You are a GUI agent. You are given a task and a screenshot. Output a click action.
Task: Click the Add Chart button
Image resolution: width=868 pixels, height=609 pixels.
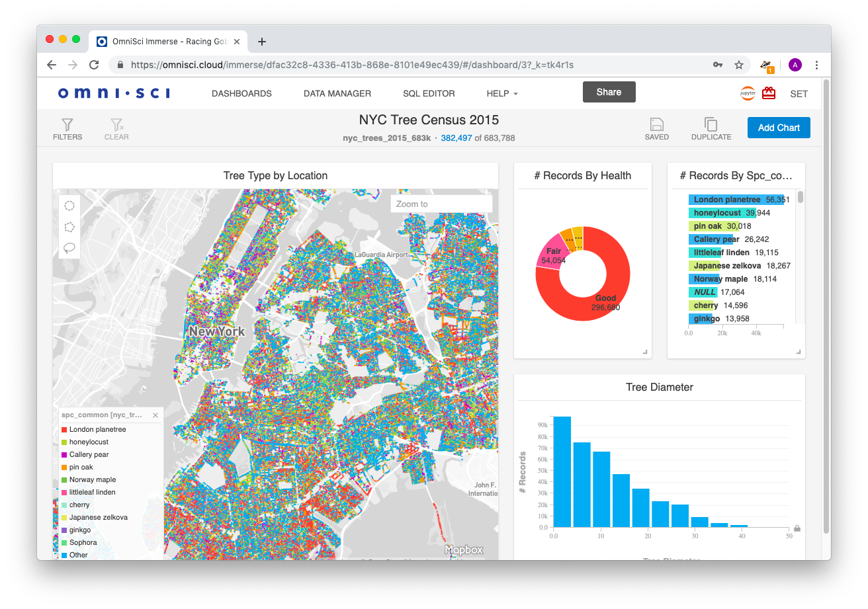coord(779,128)
